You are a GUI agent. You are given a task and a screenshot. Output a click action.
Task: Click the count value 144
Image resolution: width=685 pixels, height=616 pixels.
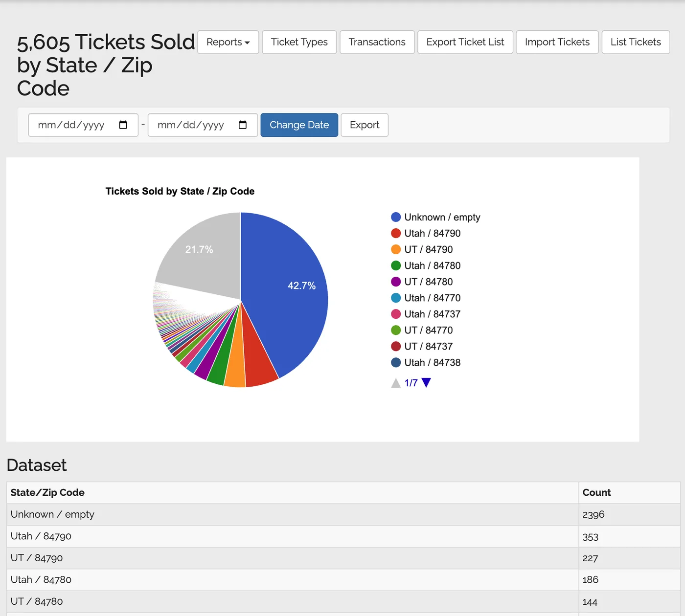[x=590, y=602]
